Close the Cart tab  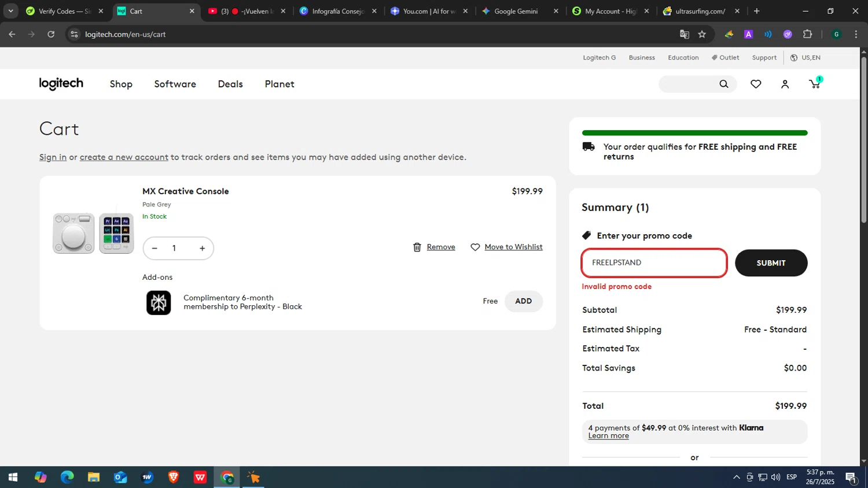coord(192,11)
